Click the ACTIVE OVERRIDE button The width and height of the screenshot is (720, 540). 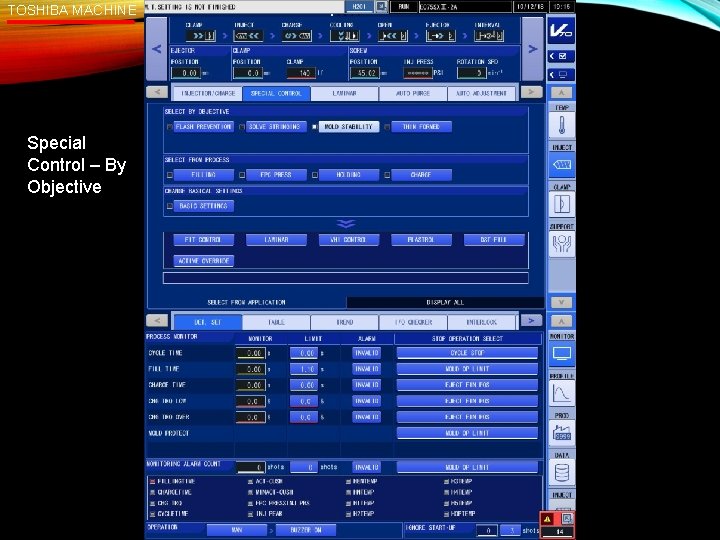(x=203, y=261)
